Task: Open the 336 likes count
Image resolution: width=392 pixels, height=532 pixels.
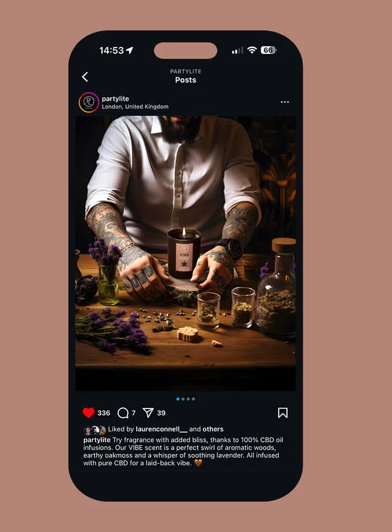Action: pyautogui.click(x=103, y=413)
